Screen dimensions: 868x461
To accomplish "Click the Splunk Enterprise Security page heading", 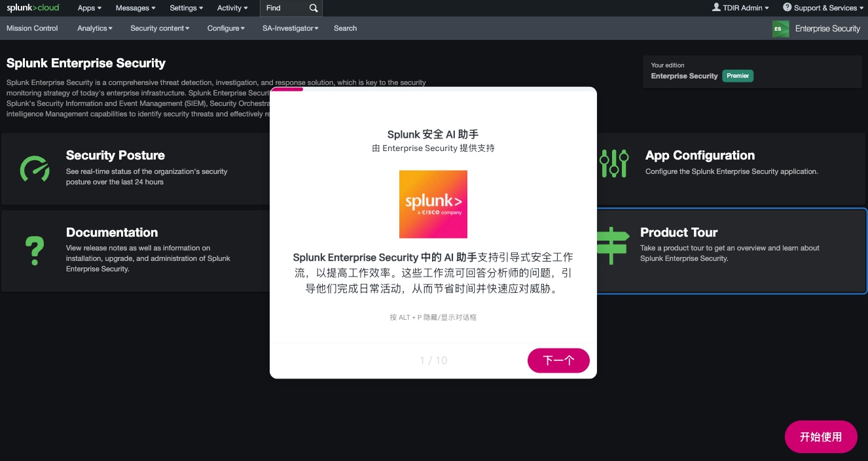I will pyautogui.click(x=86, y=63).
